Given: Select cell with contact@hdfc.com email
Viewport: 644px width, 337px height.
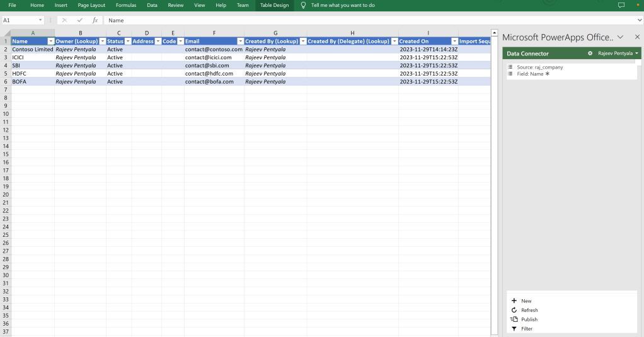Looking at the screenshot, I should [x=214, y=74].
